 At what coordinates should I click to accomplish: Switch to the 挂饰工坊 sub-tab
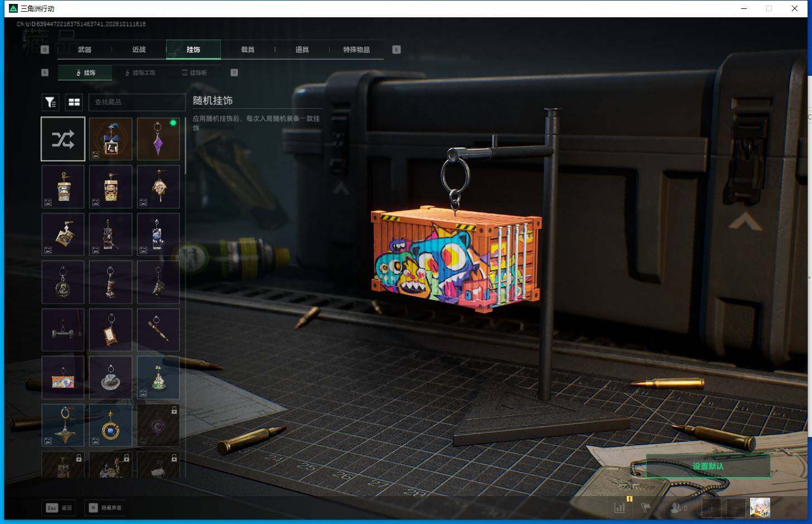pos(140,73)
